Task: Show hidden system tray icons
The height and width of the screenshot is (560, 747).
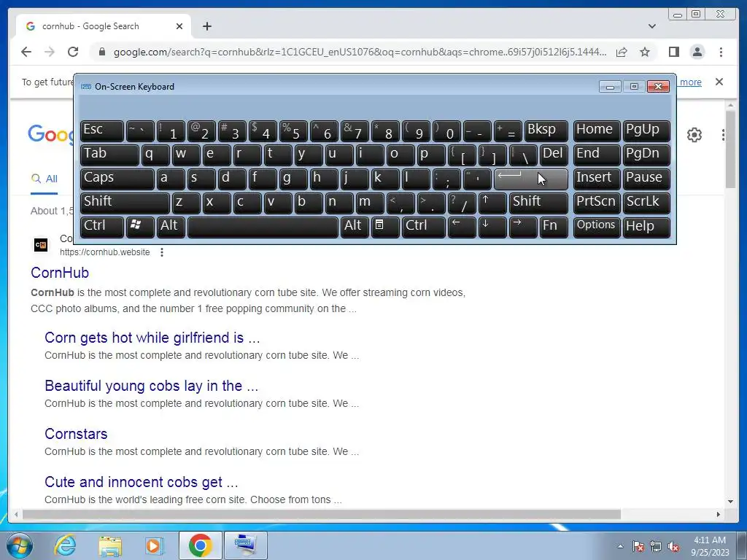Action: pos(620,546)
